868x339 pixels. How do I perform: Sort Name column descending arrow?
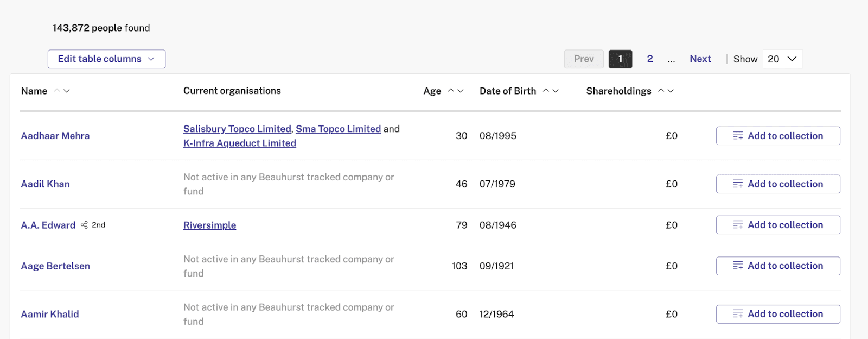tap(67, 91)
